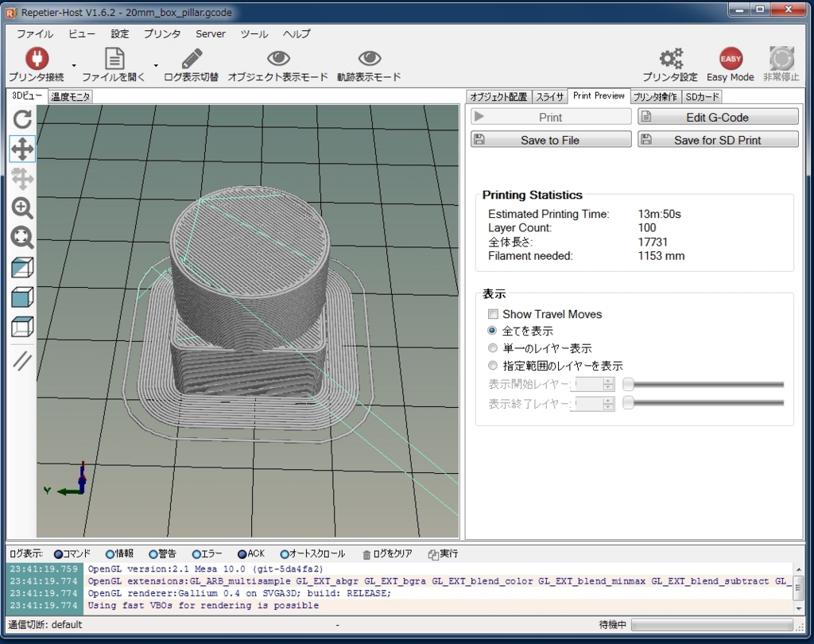Click the Repetier-Host title bar app icon
This screenshot has width=814, height=644.
point(11,13)
